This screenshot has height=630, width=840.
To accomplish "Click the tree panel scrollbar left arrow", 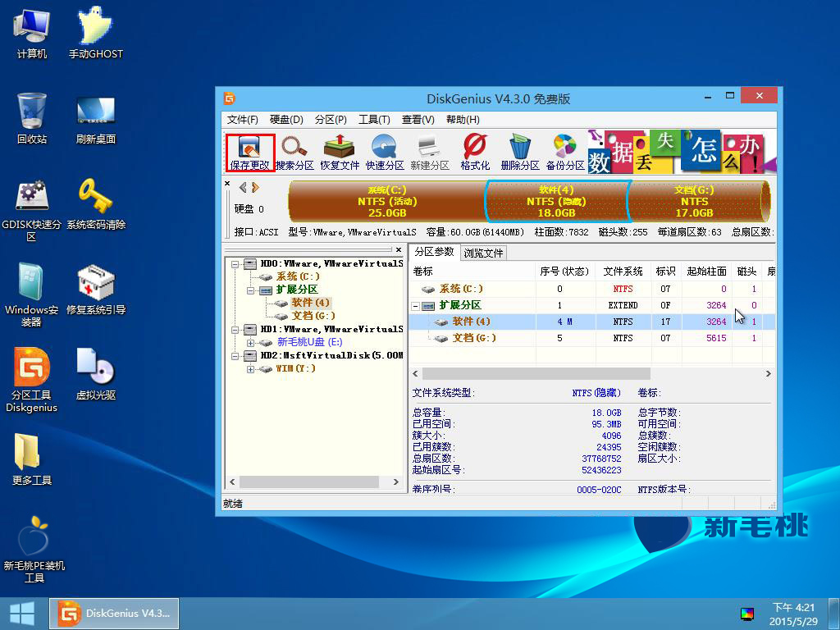I will pyautogui.click(x=232, y=482).
